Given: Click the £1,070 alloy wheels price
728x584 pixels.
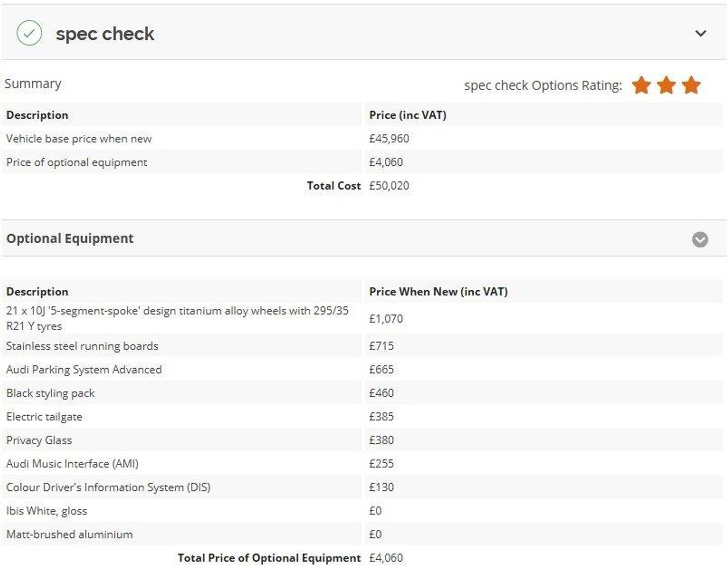Looking at the screenshot, I should click(x=386, y=319).
